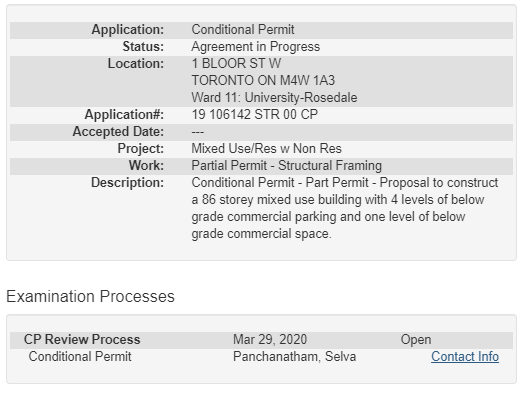
Task: Click the 1 BLOOR ST W address line
Action: pyautogui.click(x=236, y=63)
